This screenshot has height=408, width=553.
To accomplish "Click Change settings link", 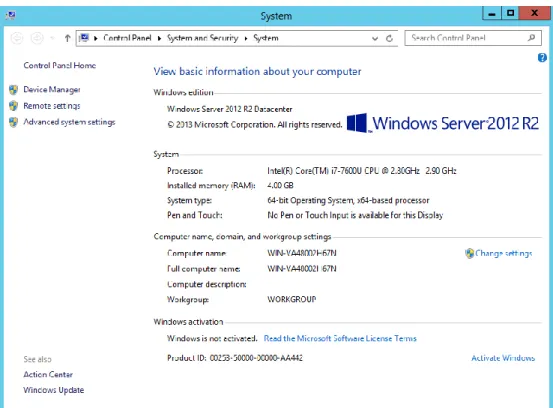I will 504,253.
